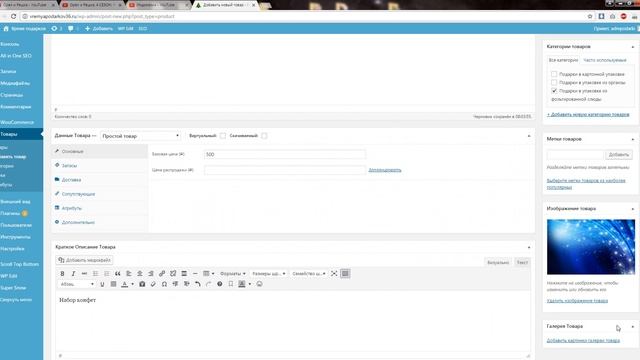
Task: Tick the gifts in organza packaging category
Action: 554,82
